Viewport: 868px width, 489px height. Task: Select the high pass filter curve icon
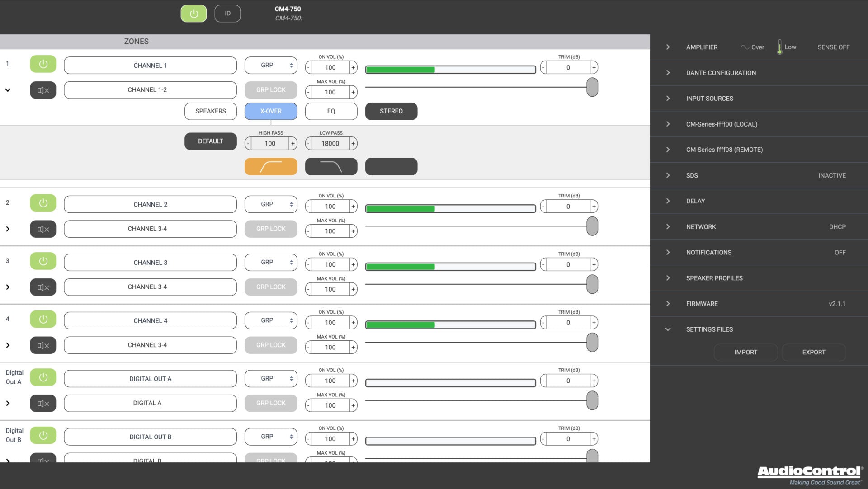pyautogui.click(x=271, y=166)
